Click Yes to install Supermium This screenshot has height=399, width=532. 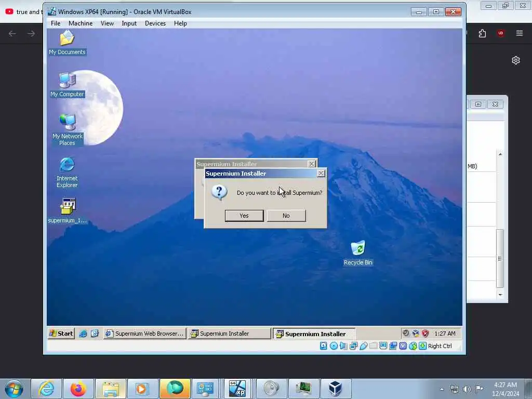point(244,216)
